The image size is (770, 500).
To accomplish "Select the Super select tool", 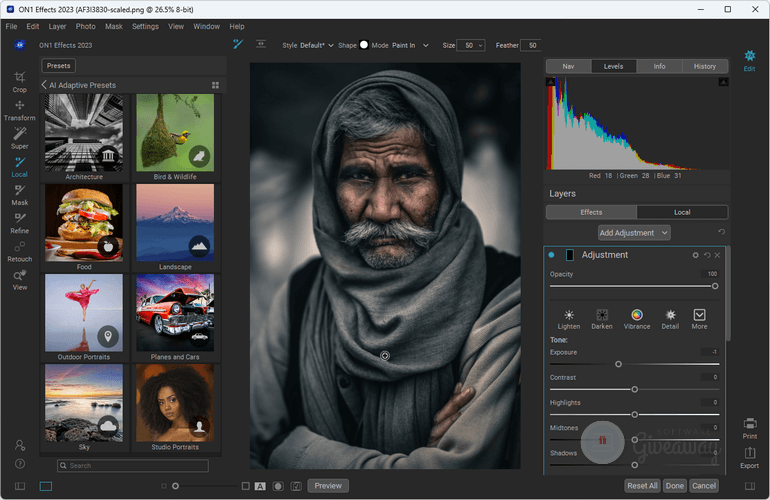I will 20,138.
